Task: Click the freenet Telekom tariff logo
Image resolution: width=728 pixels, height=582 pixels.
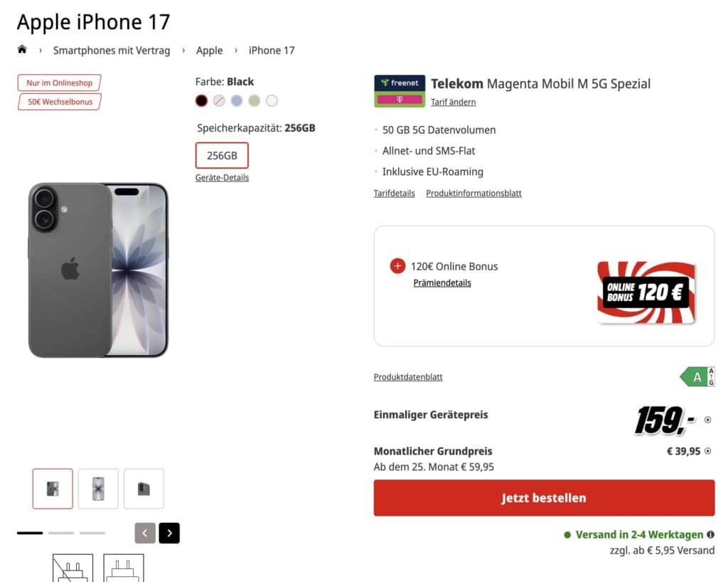Action: (x=400, y=91)
